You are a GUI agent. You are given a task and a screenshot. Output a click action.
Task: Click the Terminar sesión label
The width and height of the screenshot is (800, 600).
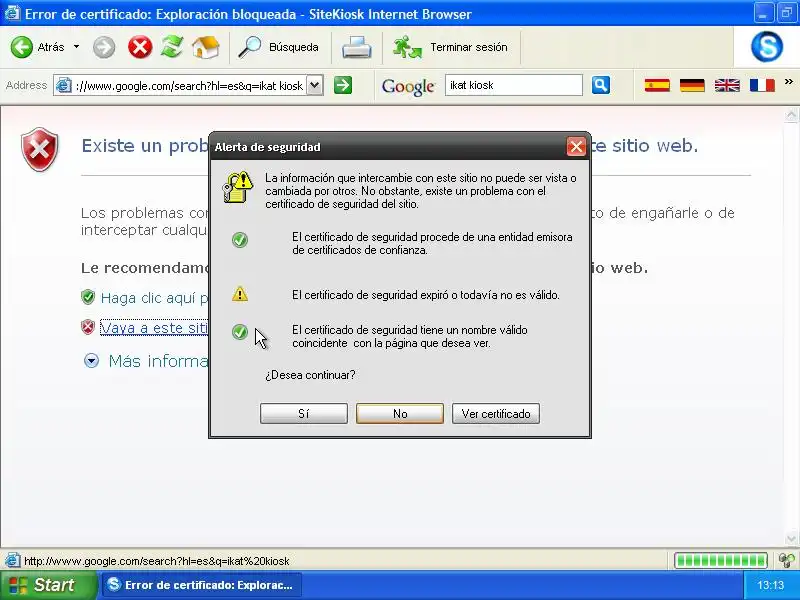pos(469,47)
